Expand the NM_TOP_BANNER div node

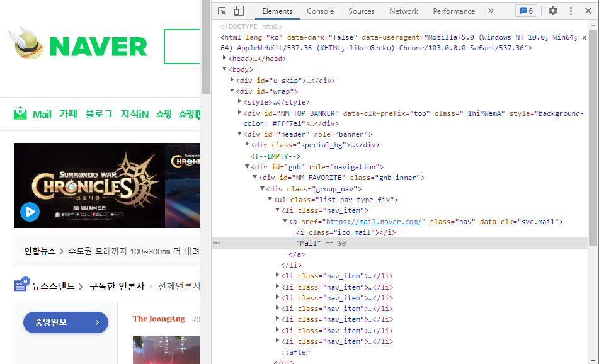tap(240, 112)
